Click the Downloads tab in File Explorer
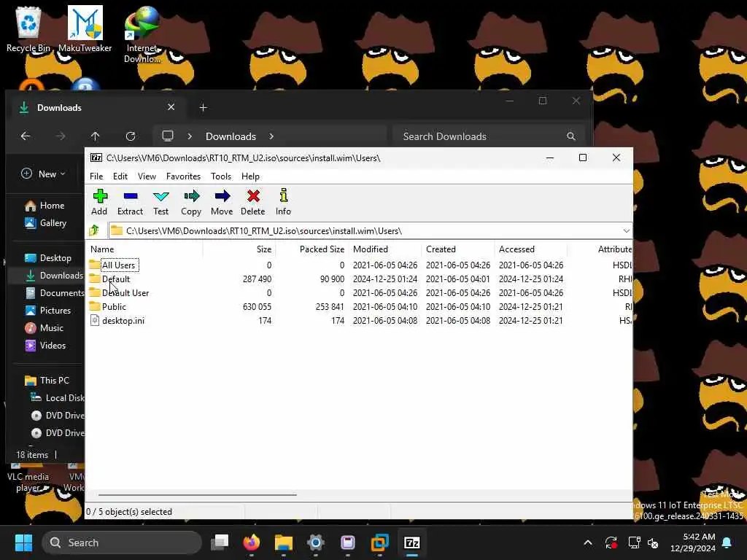 pos(97,108)
